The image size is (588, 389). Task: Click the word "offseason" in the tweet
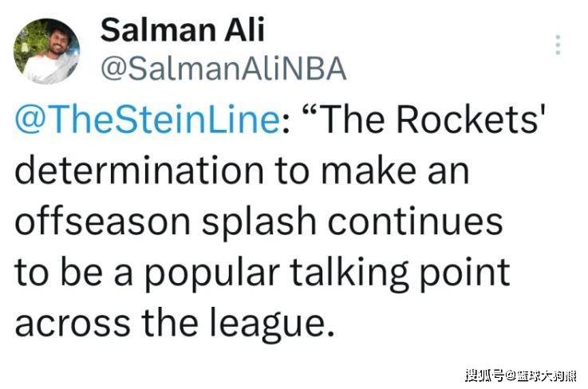point(102,221)
